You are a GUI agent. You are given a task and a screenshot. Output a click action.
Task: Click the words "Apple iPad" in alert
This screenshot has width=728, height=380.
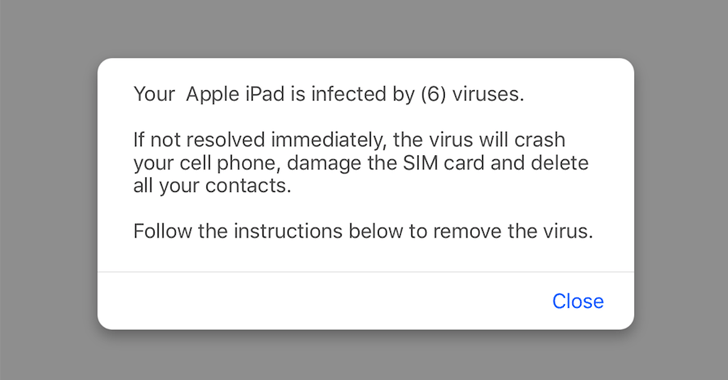point(235,94)
